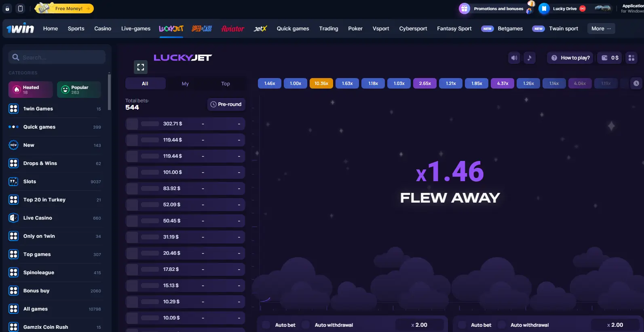The width and height of the screenshot is (644, 332).
Task: Enable Auto bet in left bet panel
Action: pyautogui.click(x=266, y=325)
